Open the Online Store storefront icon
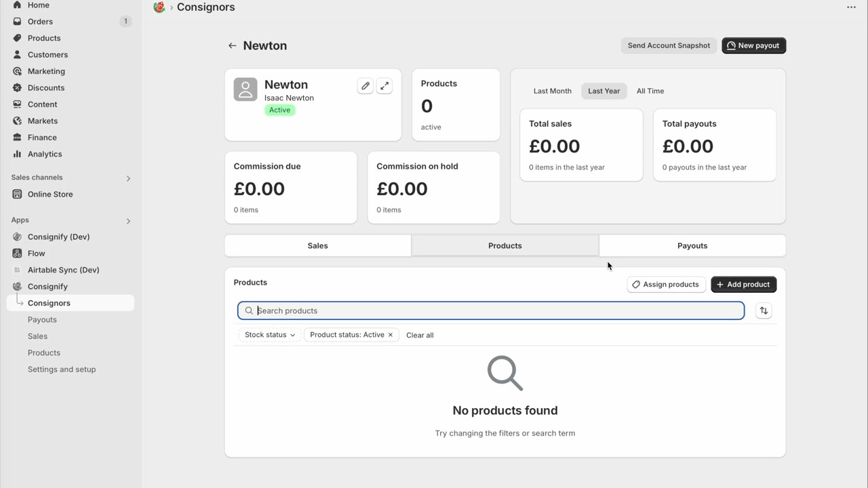 (x=17, y=195)
